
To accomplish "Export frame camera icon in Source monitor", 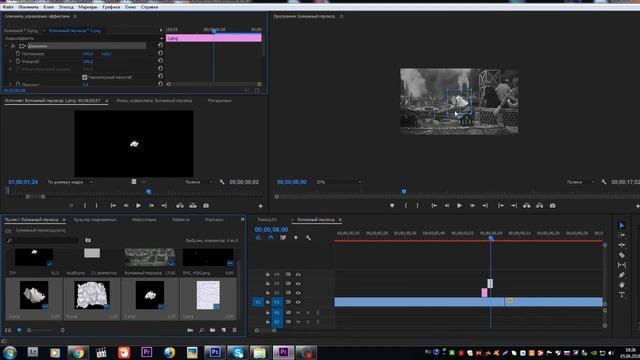I will tap(206, 206).
